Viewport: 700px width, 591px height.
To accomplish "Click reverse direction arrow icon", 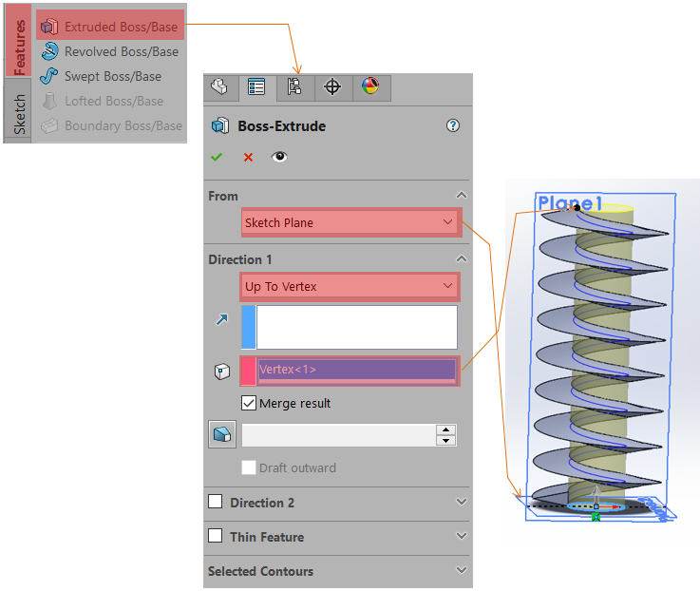I will tap(222, 319).
